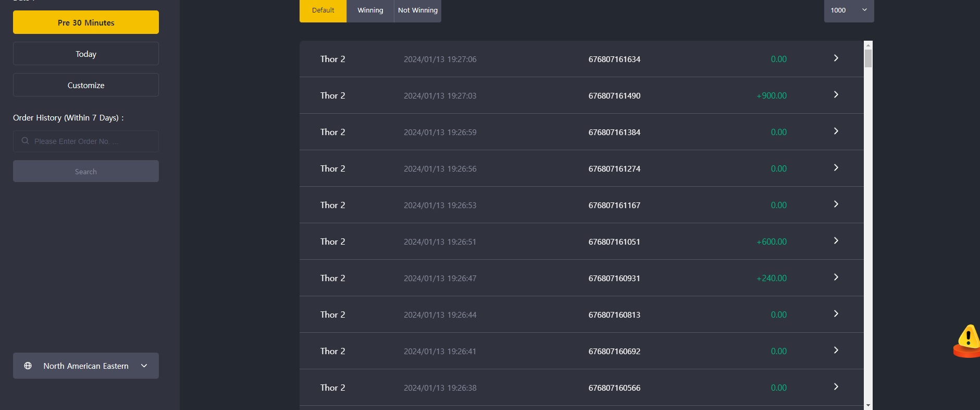Switch to the Default tab
The image size is (980, 410).
click(x=323, y=10)
